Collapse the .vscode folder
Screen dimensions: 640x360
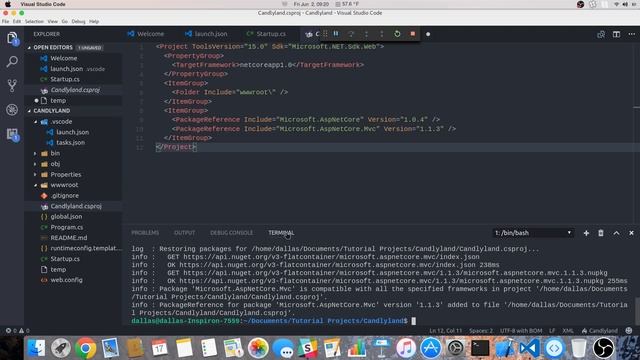[x=36, y=122]
